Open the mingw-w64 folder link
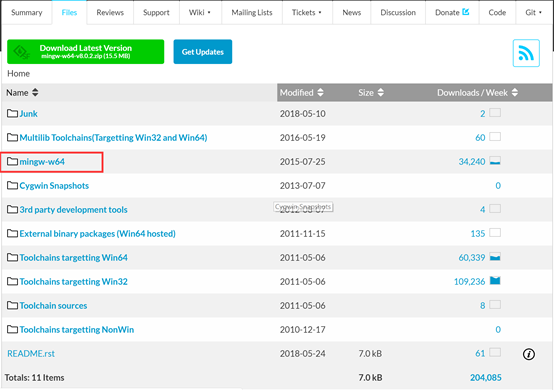This screenshot has width=554, height=390. (42, 161)
